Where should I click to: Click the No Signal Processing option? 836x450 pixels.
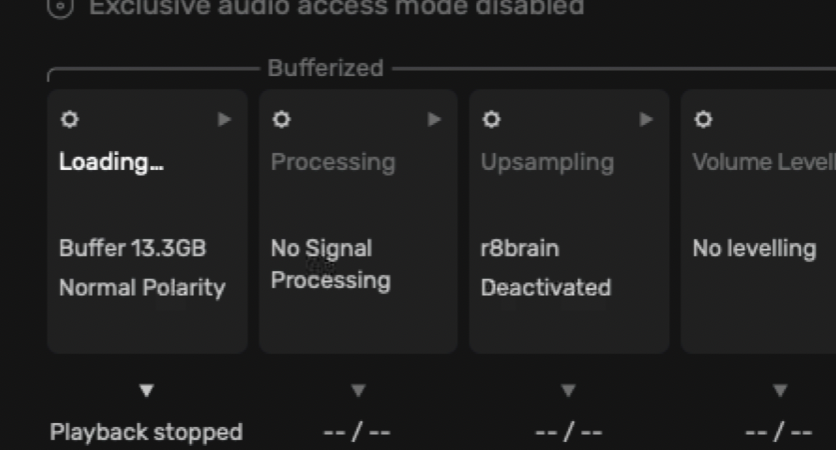(331, 264)
